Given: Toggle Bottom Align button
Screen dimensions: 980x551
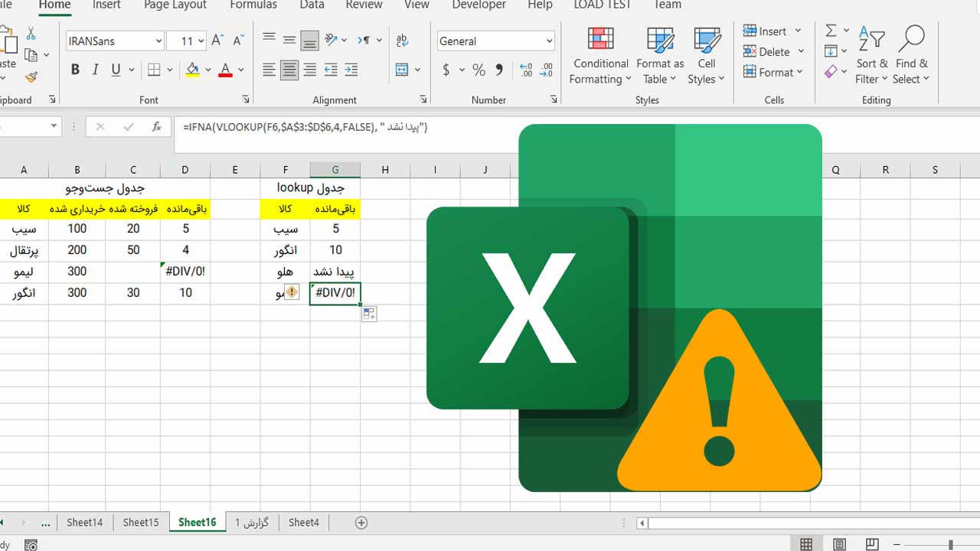Looking at the screenshot, I should click(x=309, y=40).
